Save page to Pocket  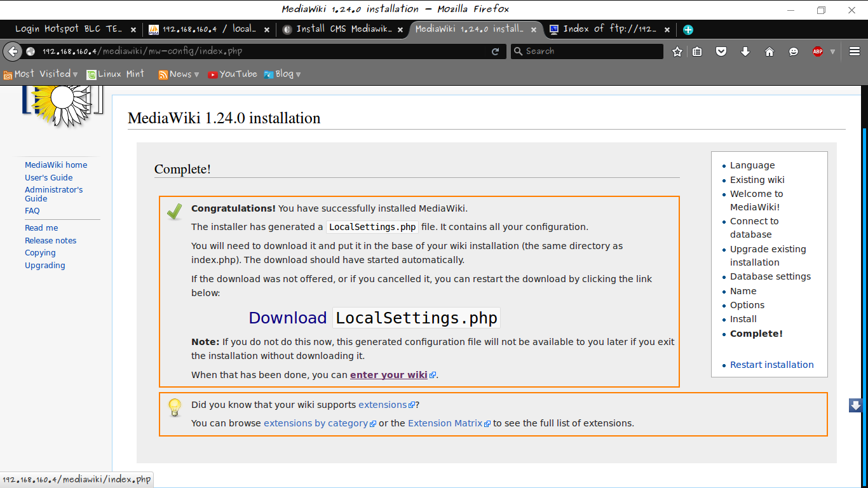[x=721, y=51]
